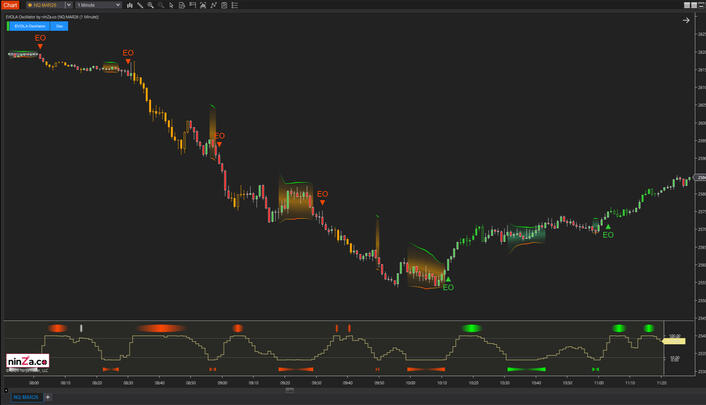The height and width of the screenshot is (405, 706).
Task: Toggle the EVOLA Oscillator button
Action: tap(29, 26)
